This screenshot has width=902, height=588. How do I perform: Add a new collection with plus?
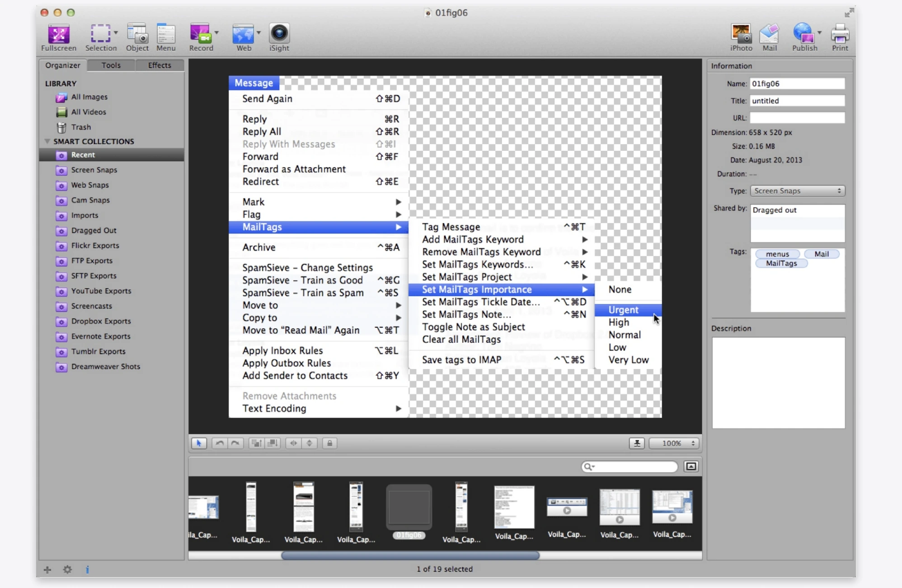click(47, 569)
